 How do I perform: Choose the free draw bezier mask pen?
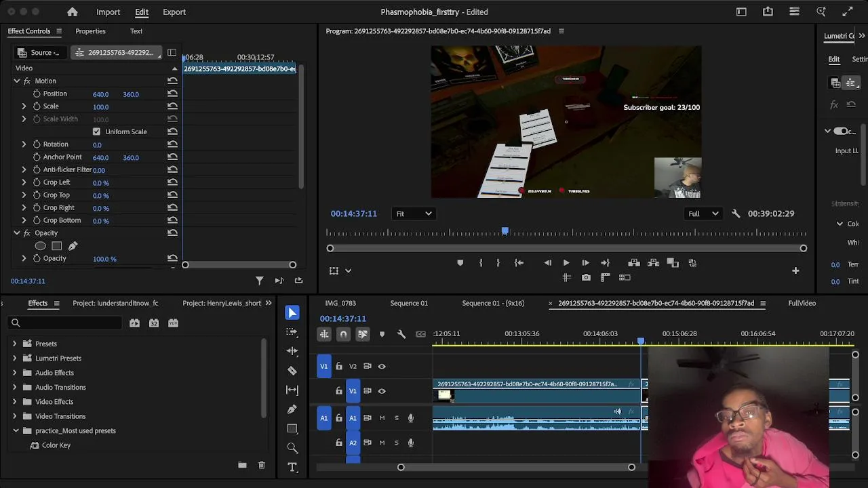point(73,246)
